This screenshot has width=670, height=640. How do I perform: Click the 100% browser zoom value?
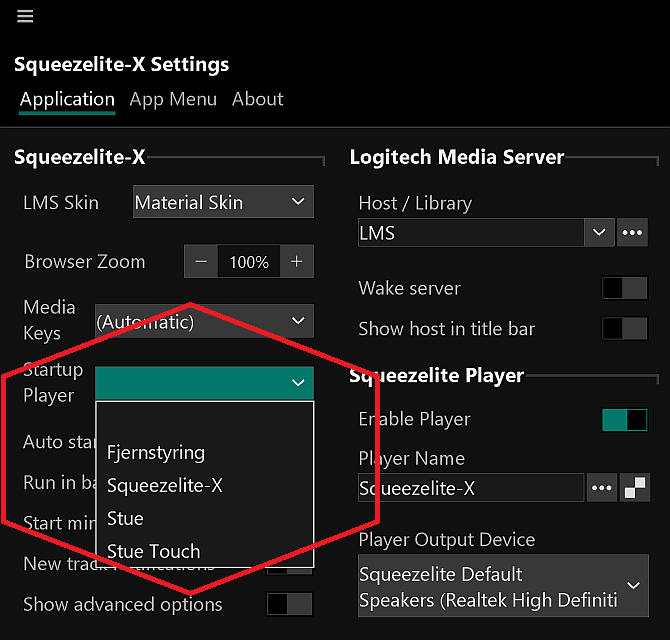coord(249,261)
